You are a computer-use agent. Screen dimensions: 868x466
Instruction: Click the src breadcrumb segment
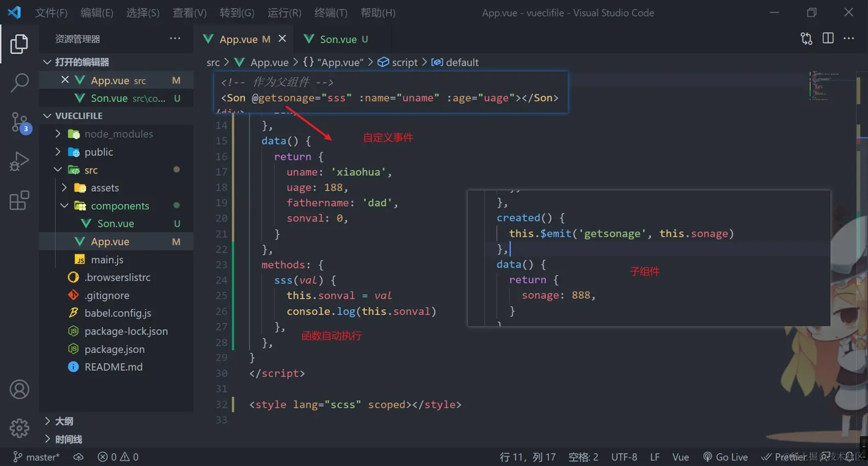pyautogui.click(x=213, y=62)
